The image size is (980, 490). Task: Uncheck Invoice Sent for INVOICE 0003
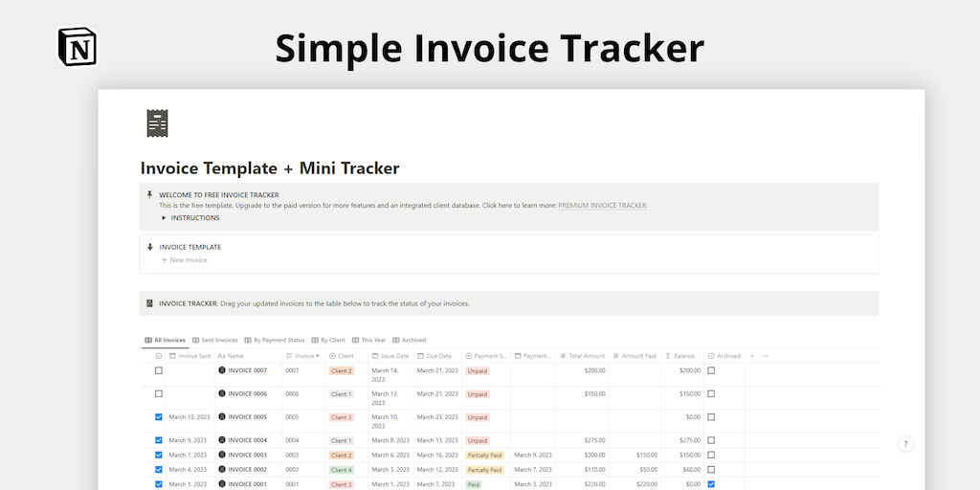click(x=159, y=455)
